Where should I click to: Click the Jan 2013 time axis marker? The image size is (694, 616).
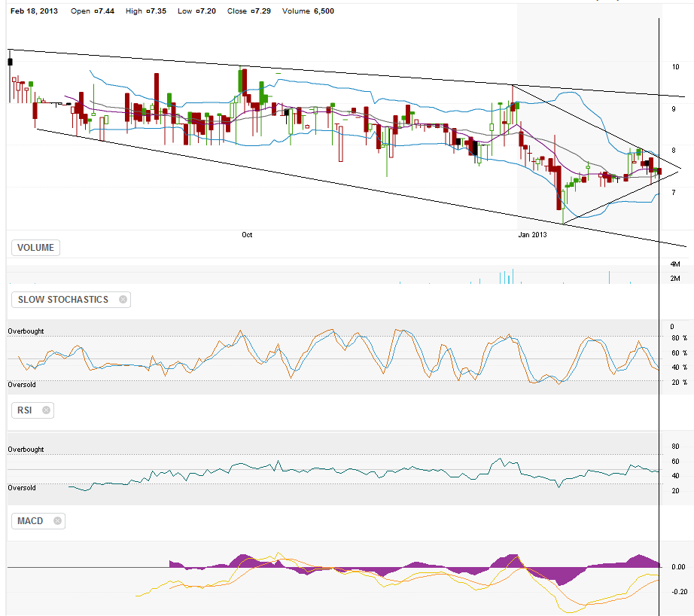pyautogui.click(x=533, y=235)
